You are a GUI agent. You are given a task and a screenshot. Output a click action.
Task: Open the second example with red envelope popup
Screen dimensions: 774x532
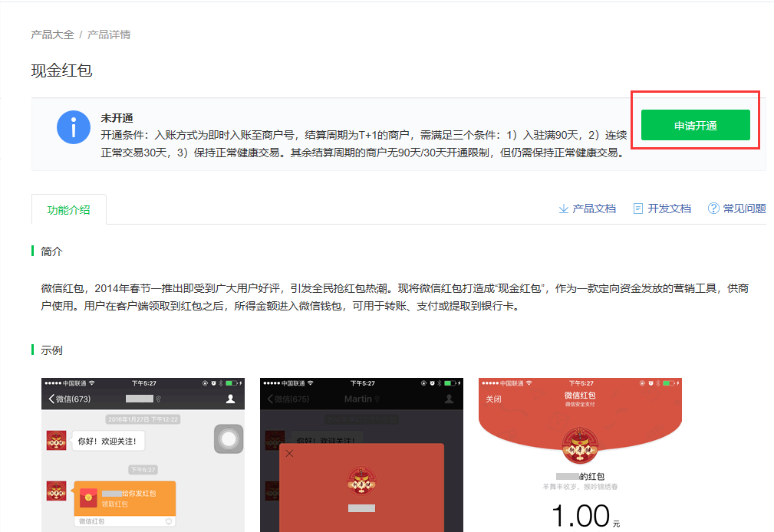pos(361,455)
